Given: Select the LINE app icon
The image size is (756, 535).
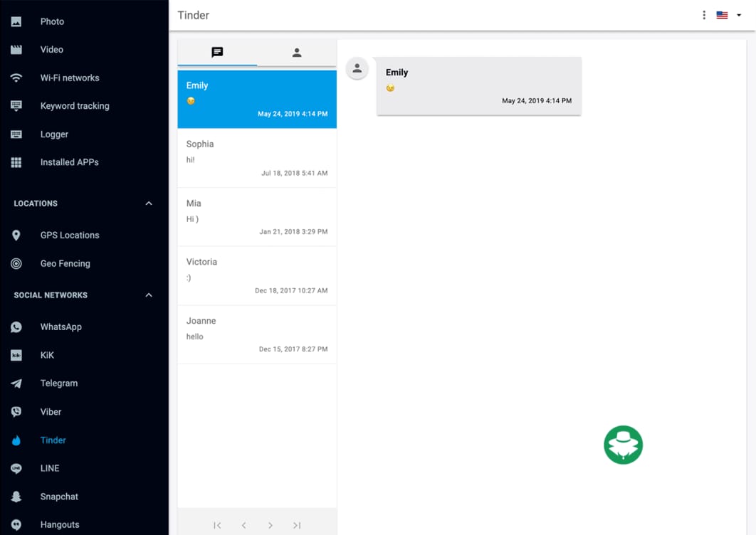Looking at the screenshot, I should [16, 468].
